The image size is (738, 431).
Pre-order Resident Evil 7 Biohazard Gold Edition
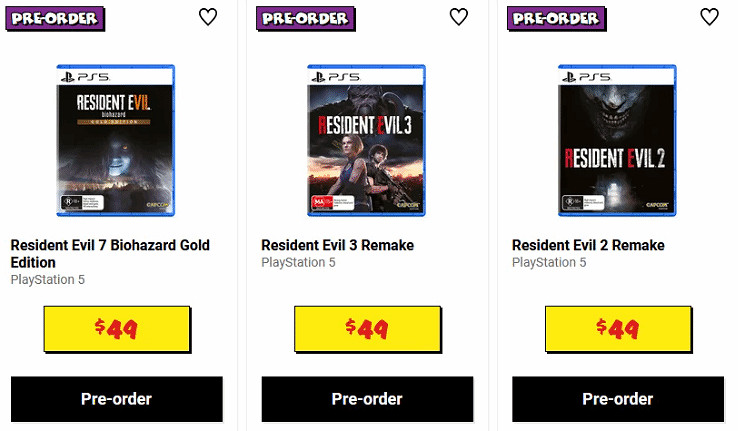(116, 399)
